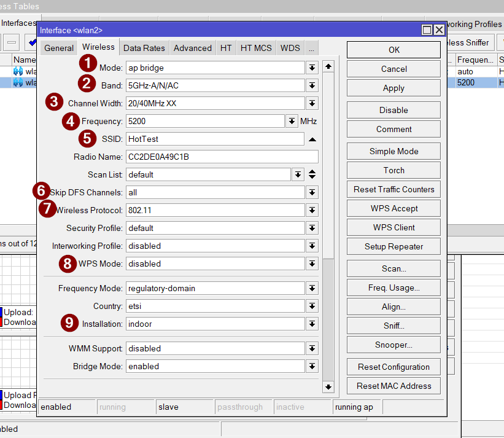The height and width of the screenshot is (438, 504).
Task: Open the Band dropdown arrow
Action: 312,85
